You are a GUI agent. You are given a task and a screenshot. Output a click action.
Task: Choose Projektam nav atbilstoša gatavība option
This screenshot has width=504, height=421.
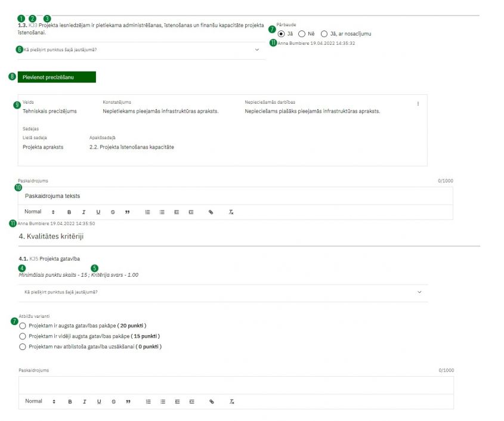pos(23,347)
